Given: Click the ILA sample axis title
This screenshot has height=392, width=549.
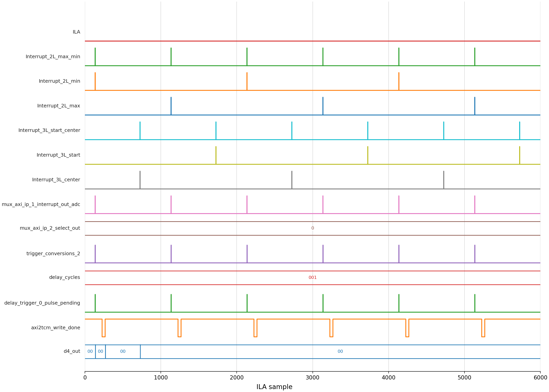Looking at the screenshot, I should 274,387.
